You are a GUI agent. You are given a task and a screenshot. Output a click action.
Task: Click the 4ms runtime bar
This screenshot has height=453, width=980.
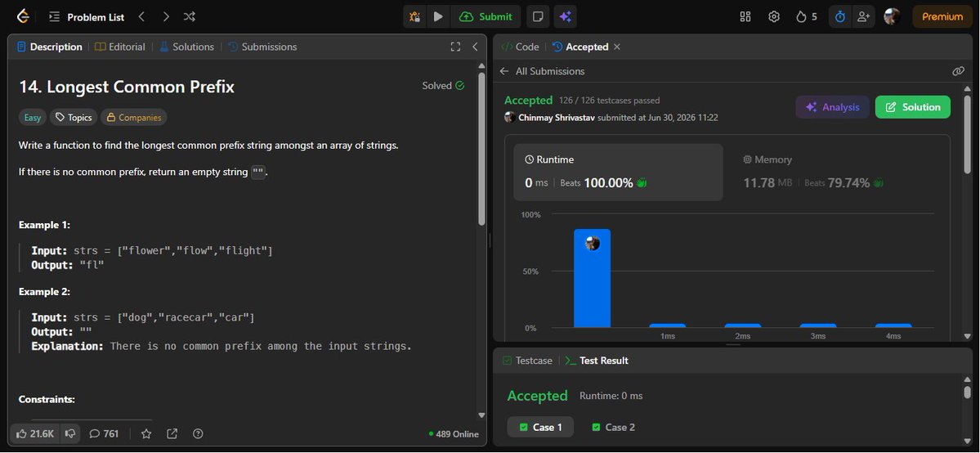(x=893, y=326)
